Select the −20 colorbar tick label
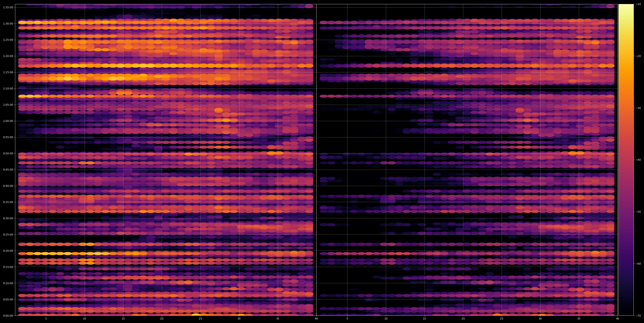 pyautogui.click(x=638, y=56)
